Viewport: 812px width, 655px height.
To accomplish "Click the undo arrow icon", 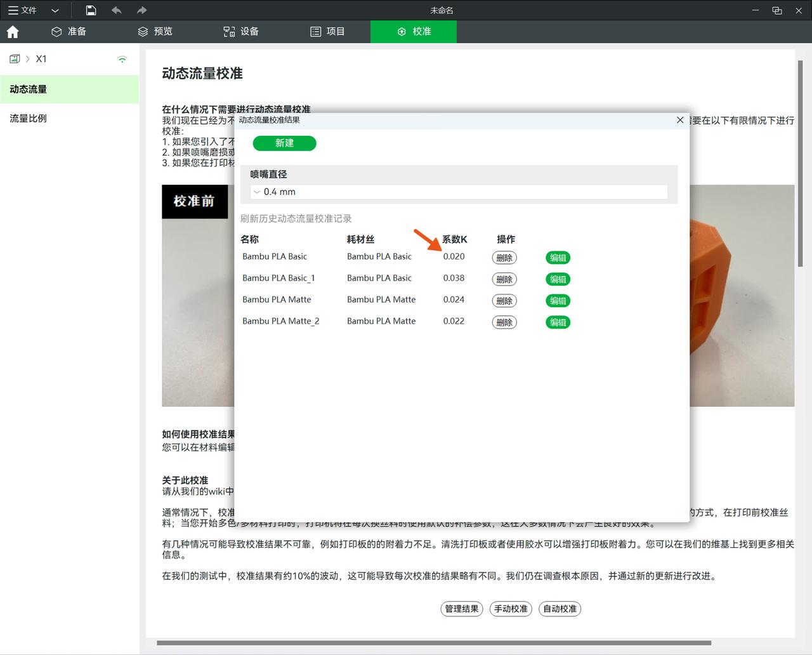I will pyautogui.click(x=116, y=10).
